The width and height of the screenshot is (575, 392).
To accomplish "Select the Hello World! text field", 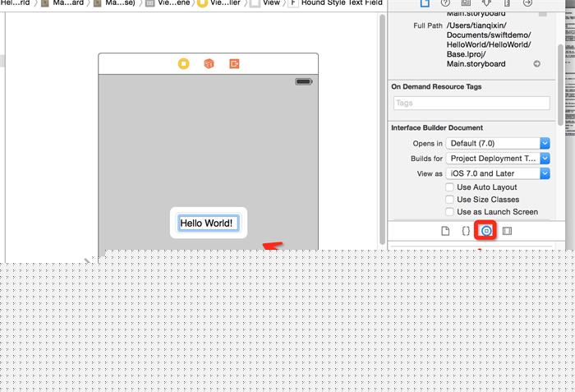I will [x=208, y=223].
